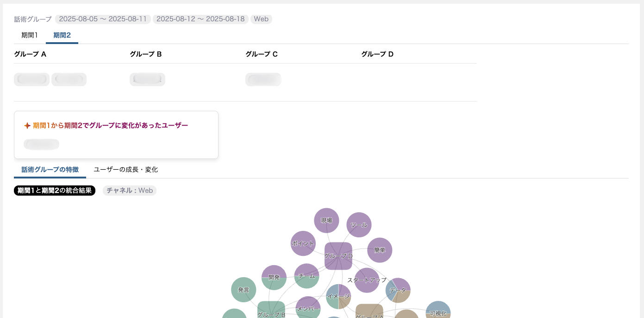Viewport: 644px width, 318px height.
Task: Click the user chip under グループ B
Action: tap(147, 80)
